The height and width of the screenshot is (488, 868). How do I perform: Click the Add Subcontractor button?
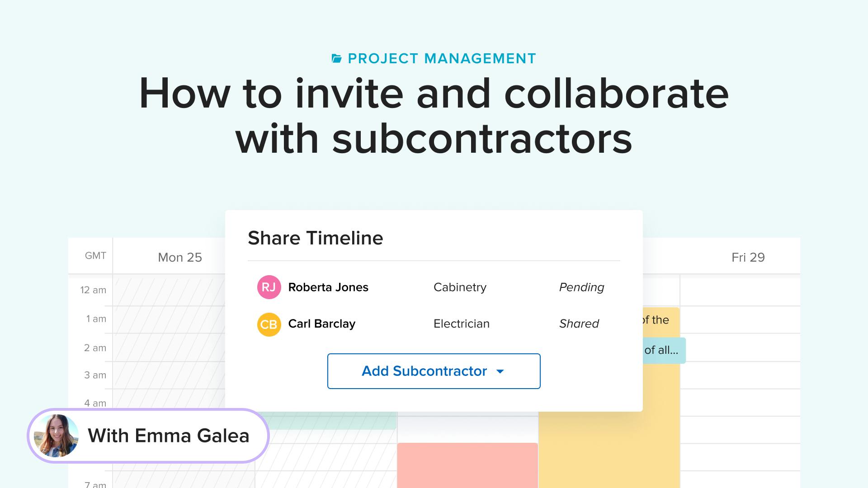click(x=434, y=371)
